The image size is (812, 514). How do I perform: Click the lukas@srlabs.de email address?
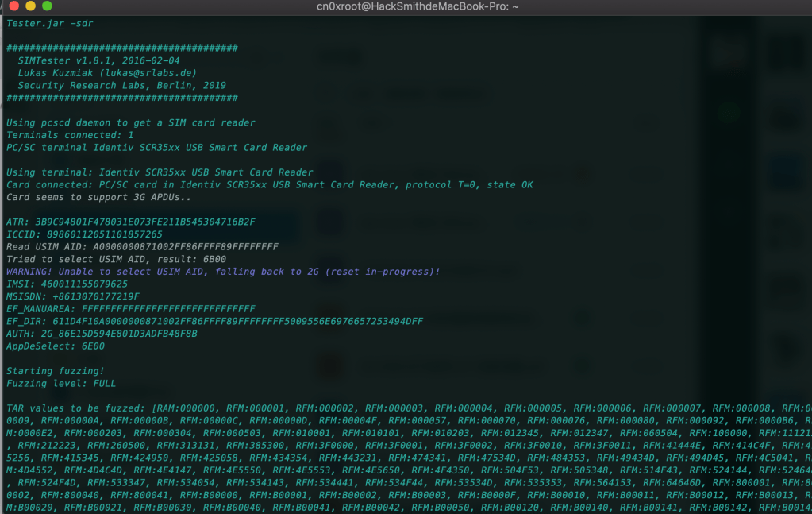[152, 73]
